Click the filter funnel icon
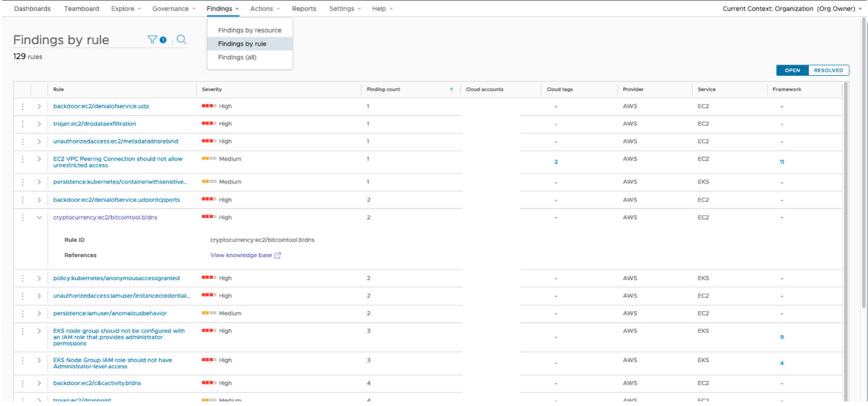This screenshot has height=406, width=868. point(152,40)
